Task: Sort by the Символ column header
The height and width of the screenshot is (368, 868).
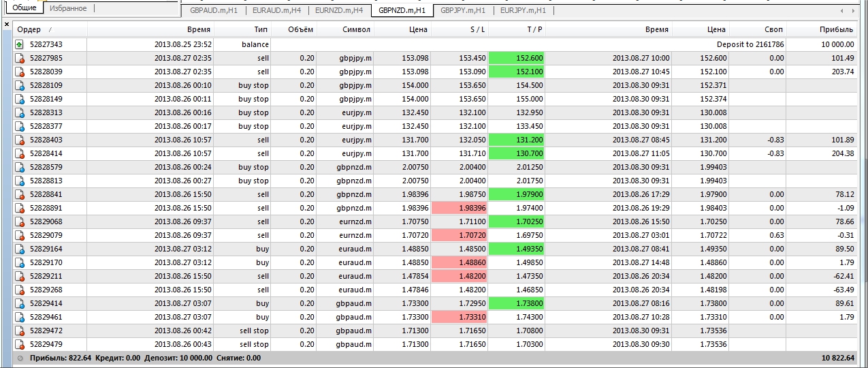Action: [345, 29]
